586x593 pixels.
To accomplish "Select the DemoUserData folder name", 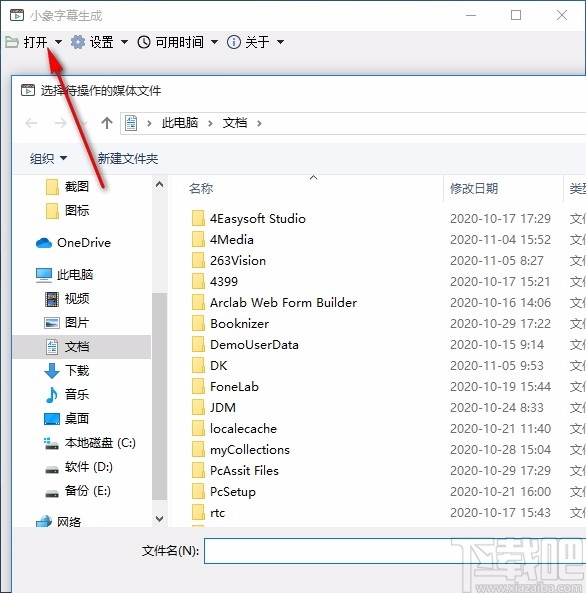I will click(x=254, y=345).
